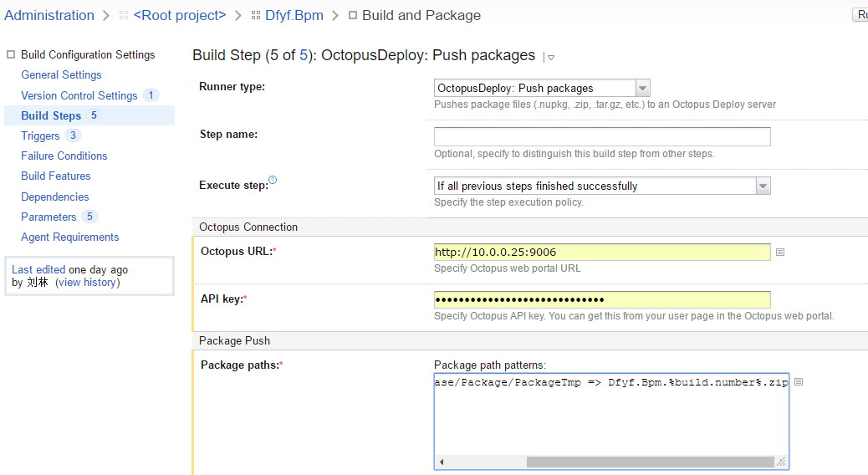Open General Settings in the sidebar
868x475 pixels.
61,74
